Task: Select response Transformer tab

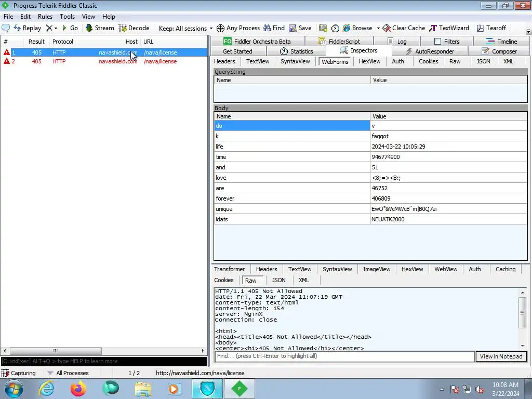Action: pyautogui.click(x=229, y=269)
